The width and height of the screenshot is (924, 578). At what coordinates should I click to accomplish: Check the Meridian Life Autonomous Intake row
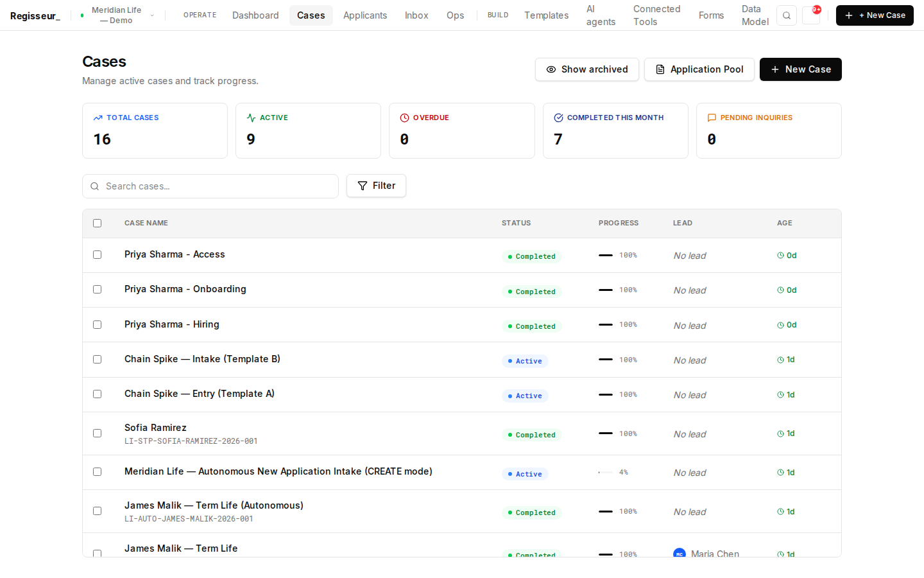(98, 472)
